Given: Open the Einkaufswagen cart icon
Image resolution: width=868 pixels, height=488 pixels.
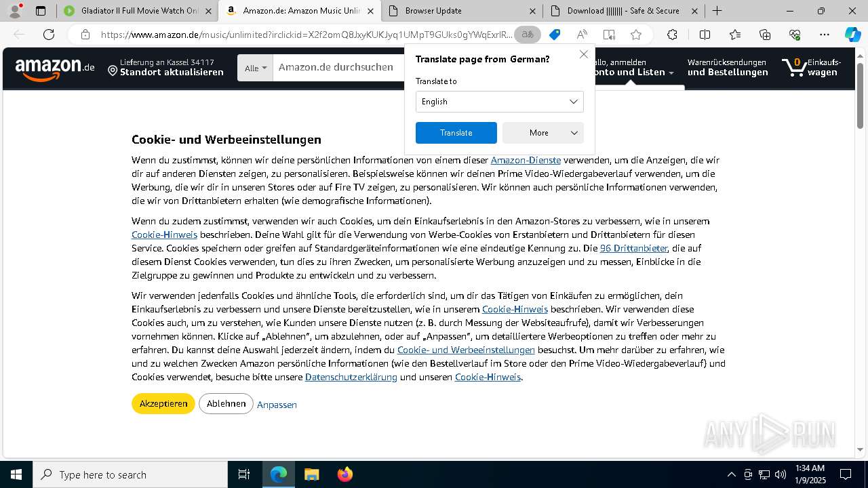Looking at the screenshot, I should click(812, 67).
